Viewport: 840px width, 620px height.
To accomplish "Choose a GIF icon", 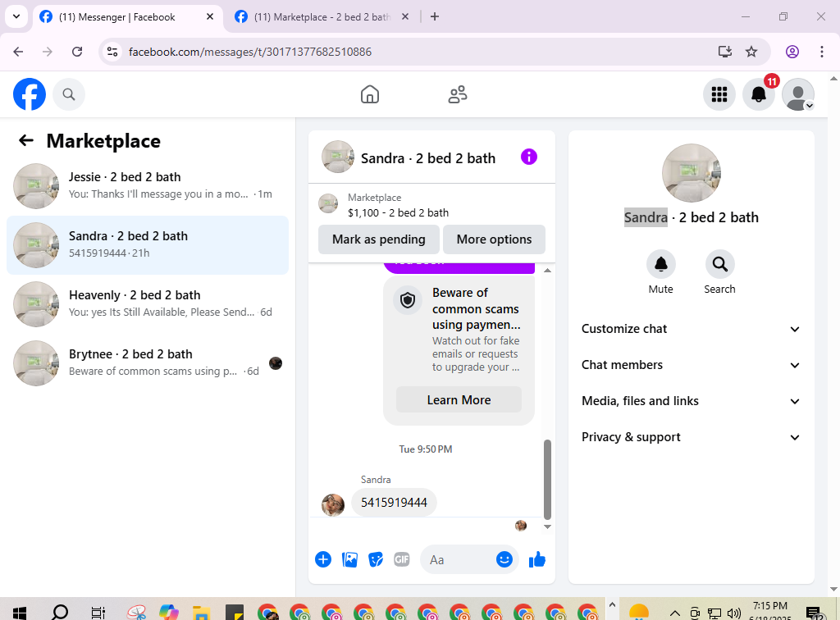I will coord(402,559).
